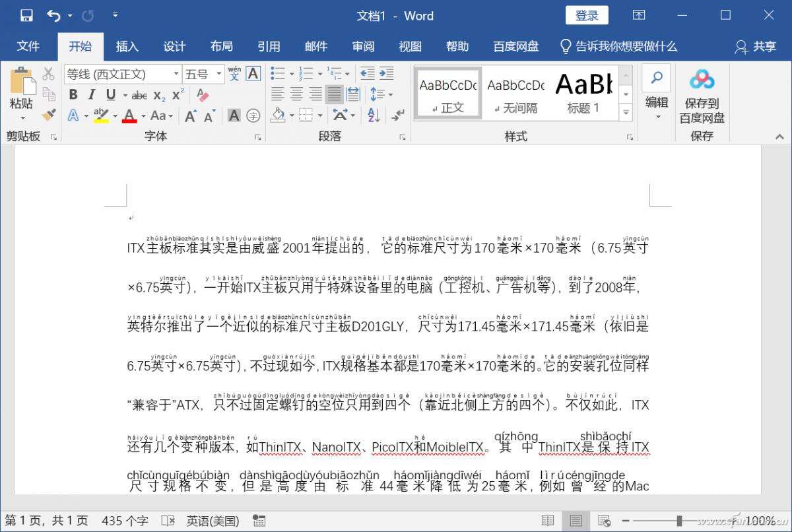Switch to the 插入 tab
The height and width of the screenshot is (532, 792).
(x=127, y=46)
